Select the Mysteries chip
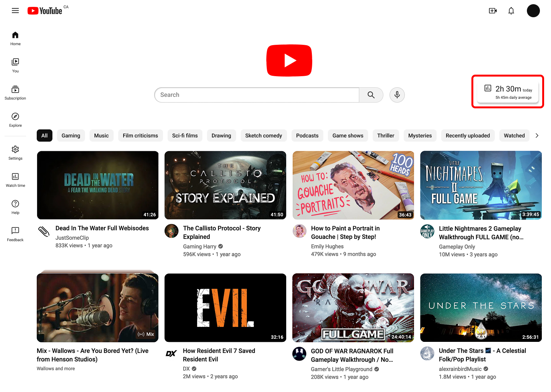551x392 pixels. [x=420, y=136]
